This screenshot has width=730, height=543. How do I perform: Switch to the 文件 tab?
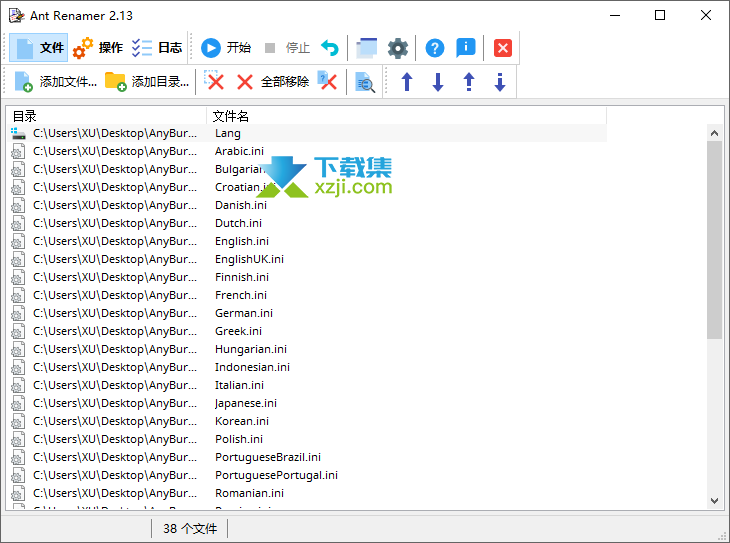pyautogui.click(x=39, y=48)
